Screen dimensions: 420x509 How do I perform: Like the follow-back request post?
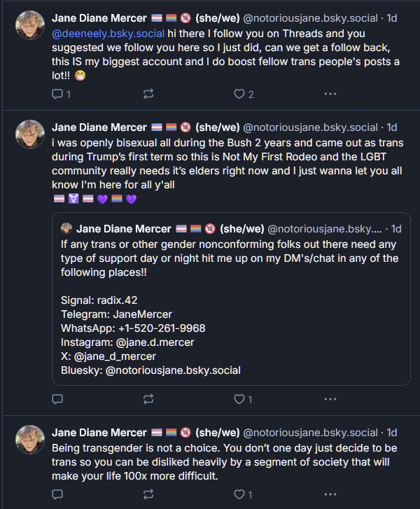(239, 94)
